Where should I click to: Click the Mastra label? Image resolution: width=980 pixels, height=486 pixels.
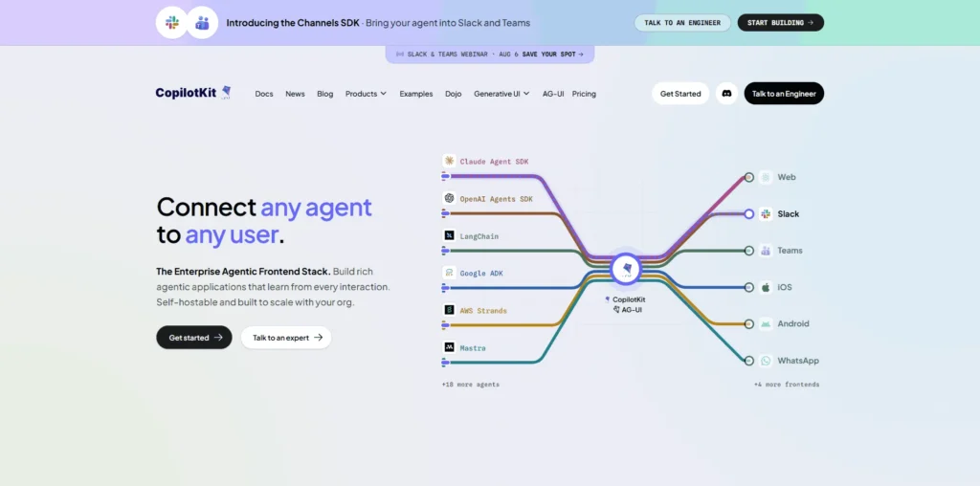tap(473, 348)
